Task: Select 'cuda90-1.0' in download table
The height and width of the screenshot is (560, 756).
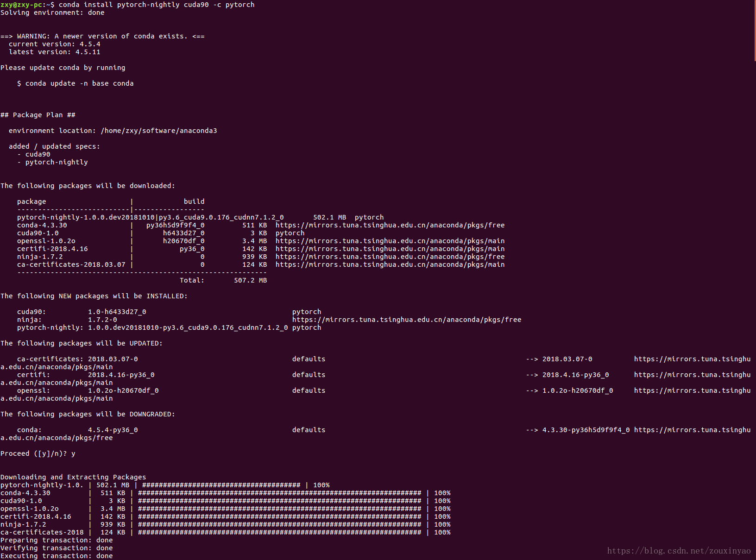Action: pos(38,233)
